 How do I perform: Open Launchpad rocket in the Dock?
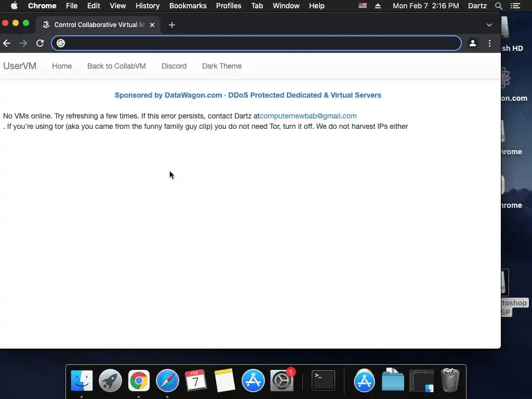(x=110, y=380)
